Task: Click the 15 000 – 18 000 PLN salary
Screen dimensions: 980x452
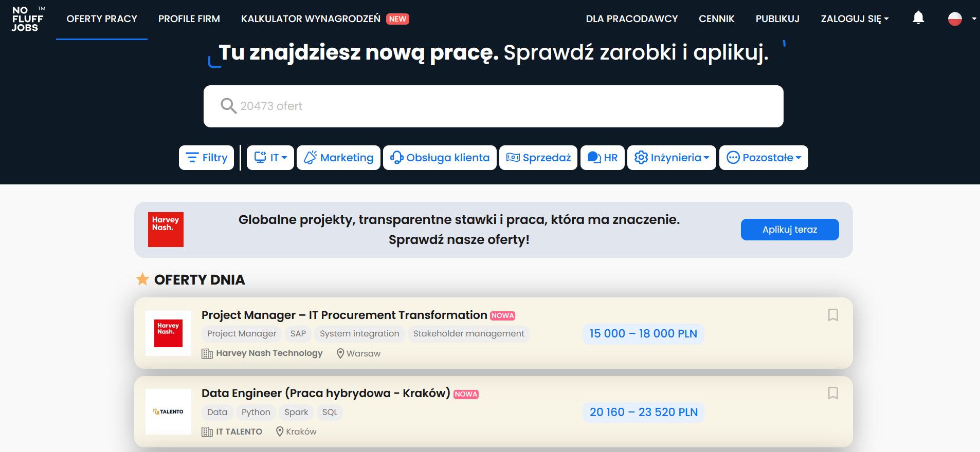Action: (x=643, y=334)
